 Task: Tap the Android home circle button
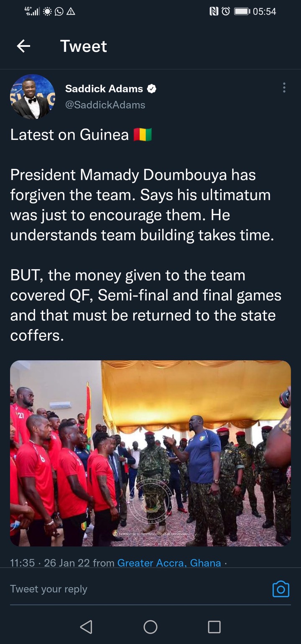(x=150, y=626)
